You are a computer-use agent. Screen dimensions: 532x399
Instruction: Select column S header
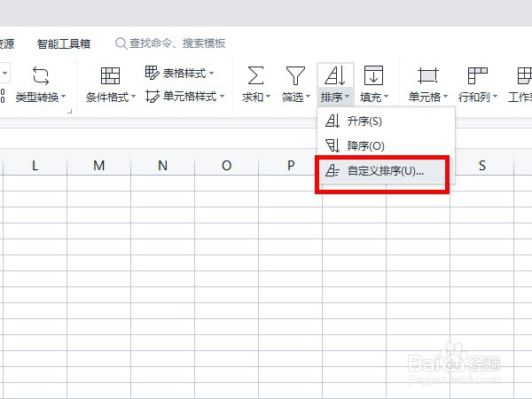(x=482, y=166)
